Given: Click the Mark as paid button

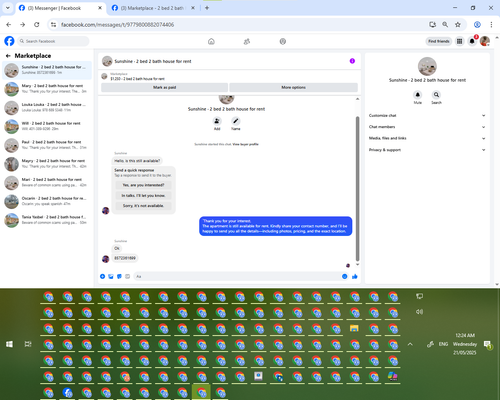Looking at the screenshot, I should coord(164,87).
